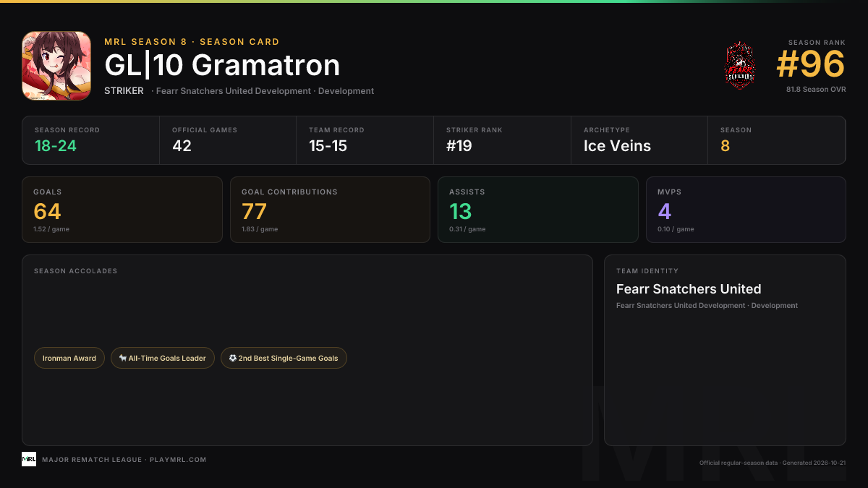The width and height of the screenshot is (868, 488).
Task: Click the 64 goals total
Action: pyautogui.click(x=47, y=211)
